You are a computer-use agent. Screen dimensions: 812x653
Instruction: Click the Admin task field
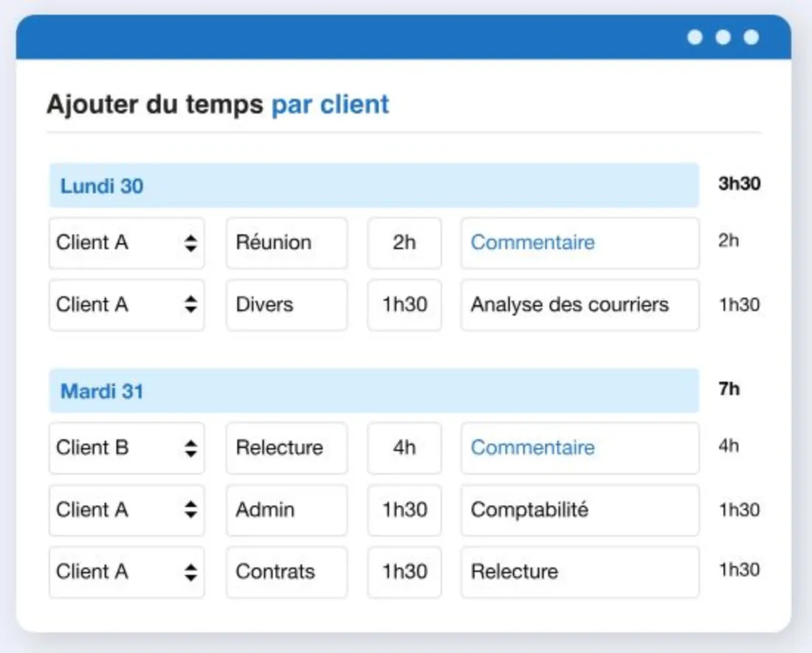[286, 510]
